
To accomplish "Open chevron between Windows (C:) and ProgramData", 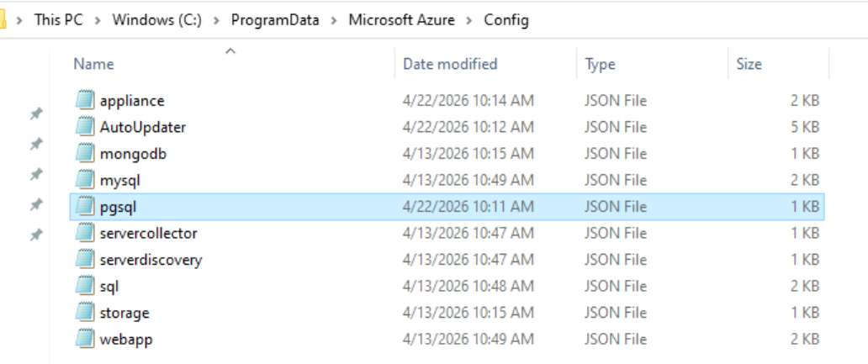I will [x=217, y=20].
